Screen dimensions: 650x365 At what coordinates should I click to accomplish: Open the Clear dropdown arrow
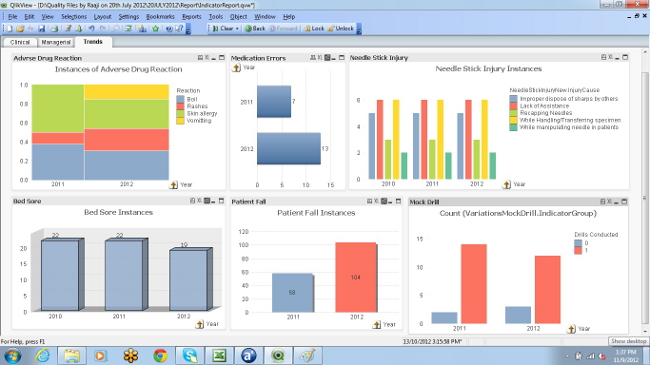point(238,29)
